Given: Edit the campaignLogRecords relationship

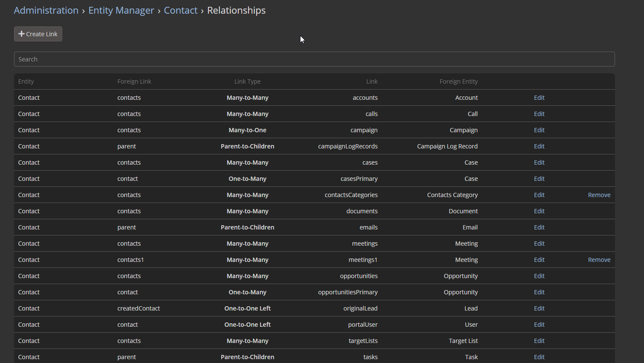Looking at the screenshot, I should (539, 146).
